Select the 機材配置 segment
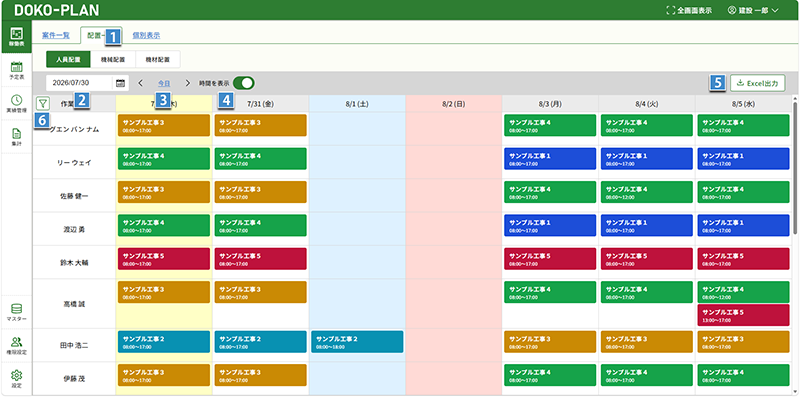800x397 pixels. coord(157,59)
